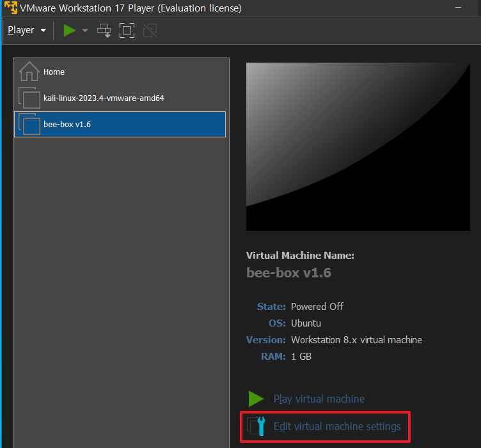The height and width of the screenshot is (448, 481).
Task: Click the 'Ubuntu' OS value
Action: [306, 323]
